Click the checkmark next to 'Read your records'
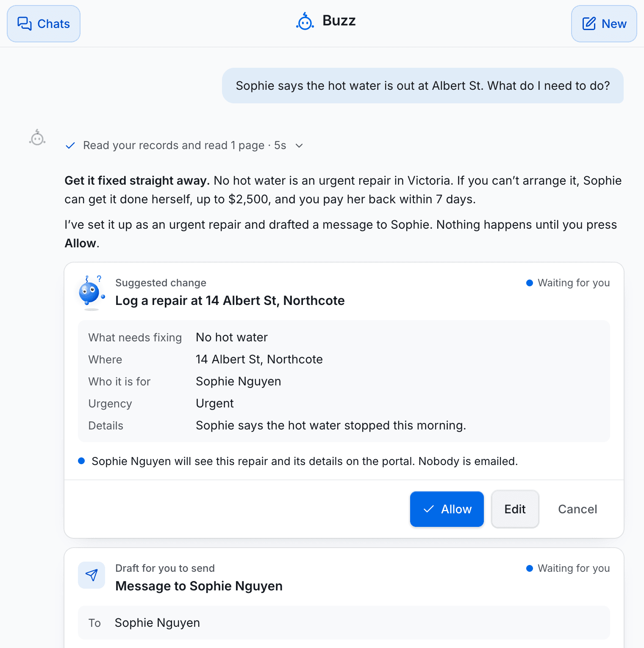Image resolution: width=644 pixels, height=648 pixels. pos(70,146)
